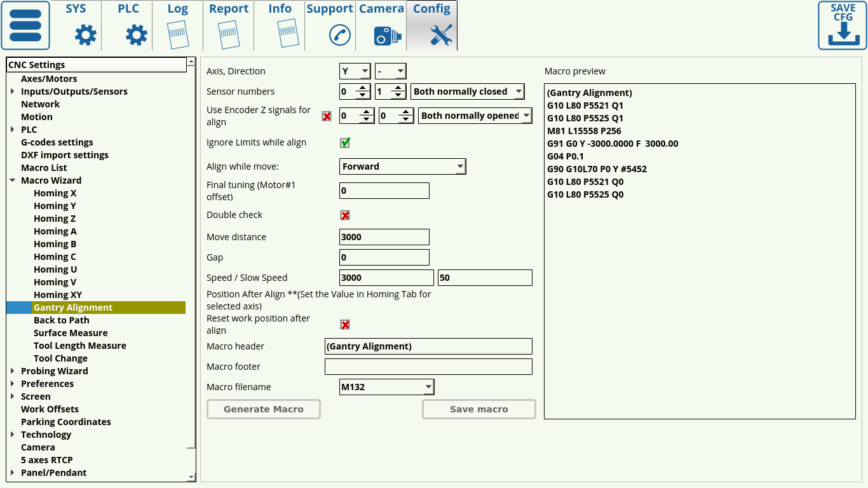868x488 pixels.
Task: Open the Report page icon
Action: tap(229, 34)
